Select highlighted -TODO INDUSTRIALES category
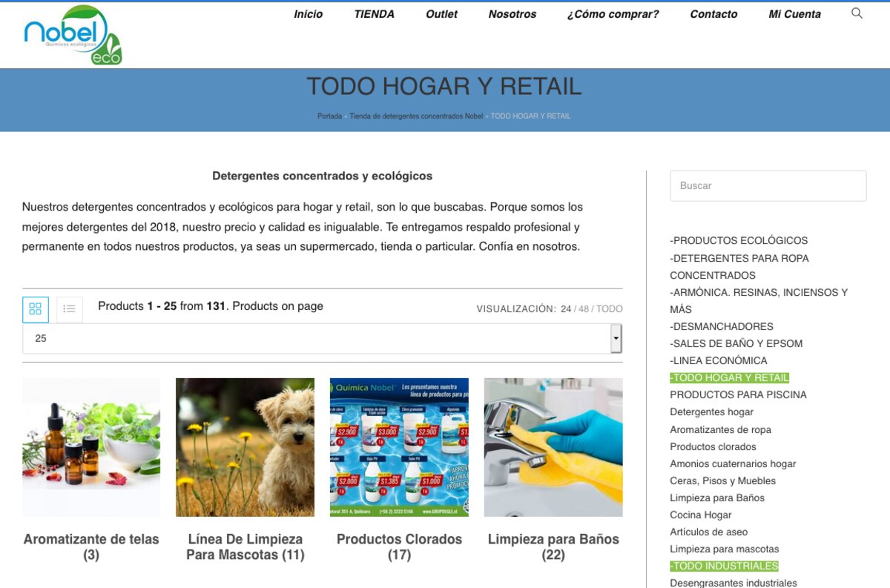The width and height of the screenshot is (890, 588). click(724, 566)
